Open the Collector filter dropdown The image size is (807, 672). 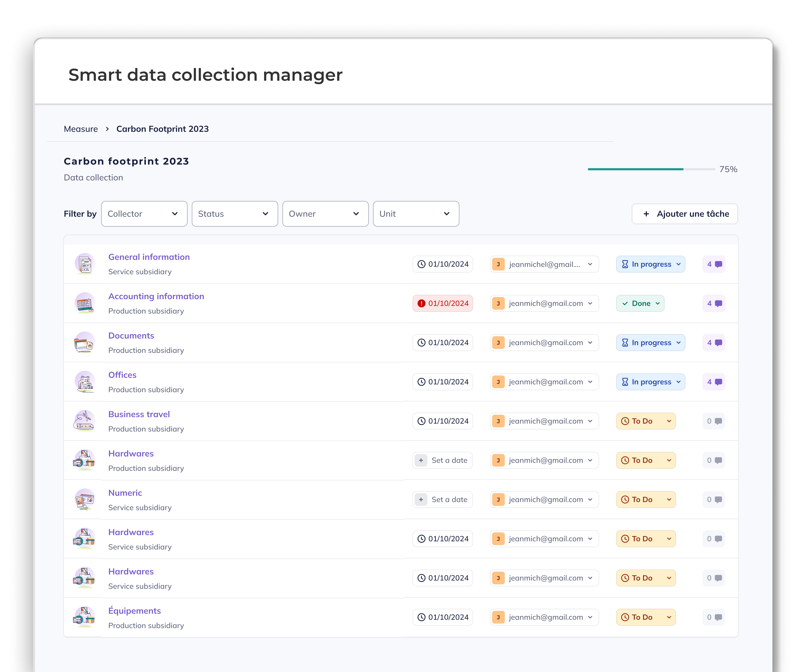click(x=144, y=214)
